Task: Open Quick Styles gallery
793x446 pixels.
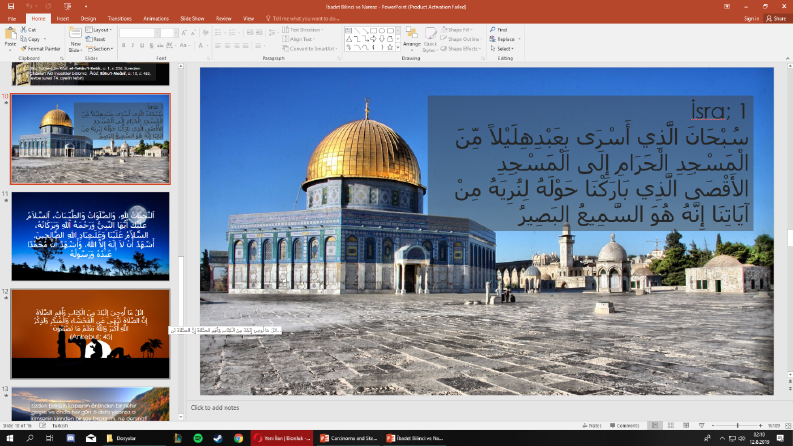Action: [430, 39]
